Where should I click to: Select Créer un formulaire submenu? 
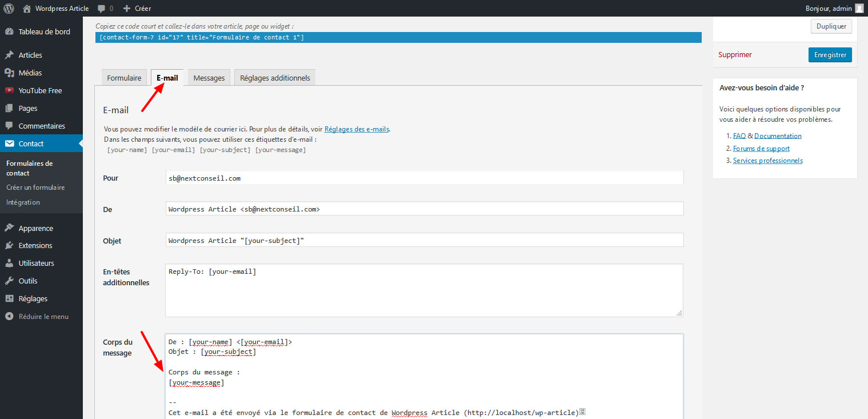(35, 187)
